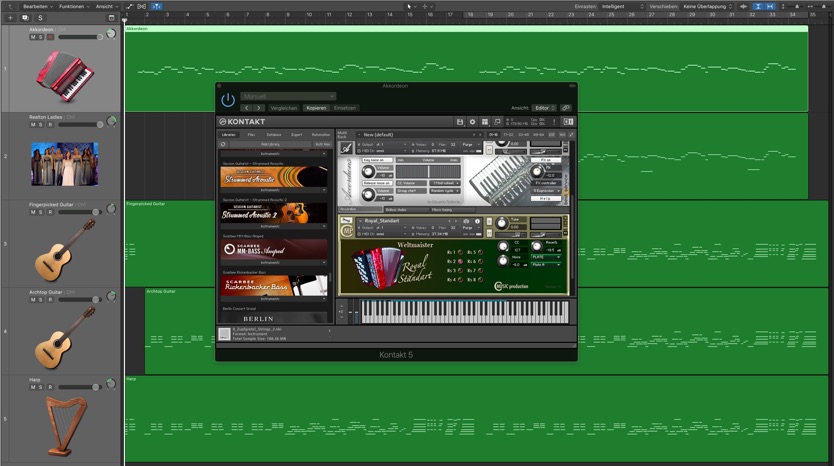Click the Kopieren button
This screenshot has width=834, height=466.
pos(316,108)
